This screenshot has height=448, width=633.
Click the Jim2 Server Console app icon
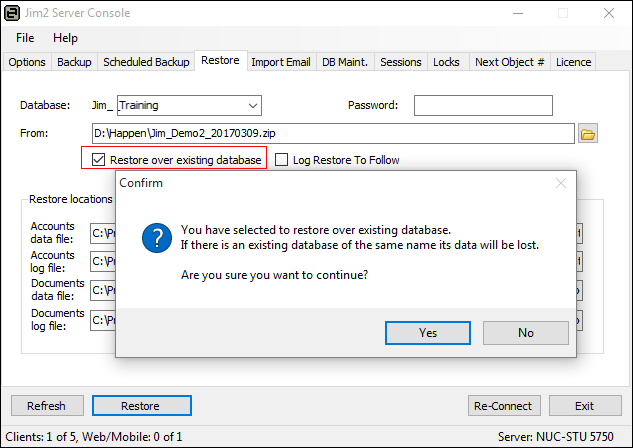(x=12, y=13)
